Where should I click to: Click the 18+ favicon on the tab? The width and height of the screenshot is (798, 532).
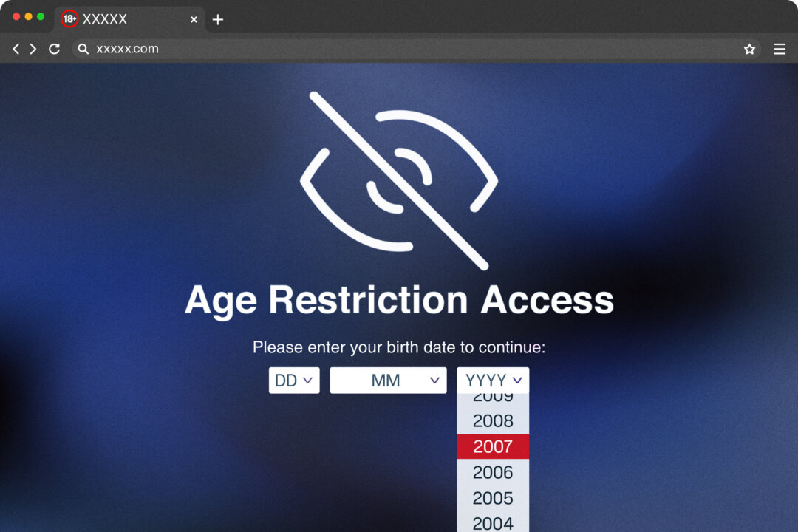[x=69, y=19]
